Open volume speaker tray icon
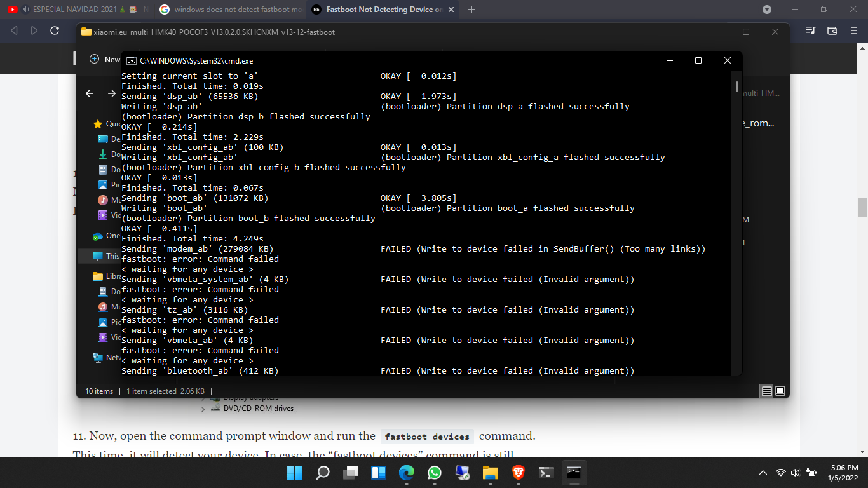 click(795, 473)
